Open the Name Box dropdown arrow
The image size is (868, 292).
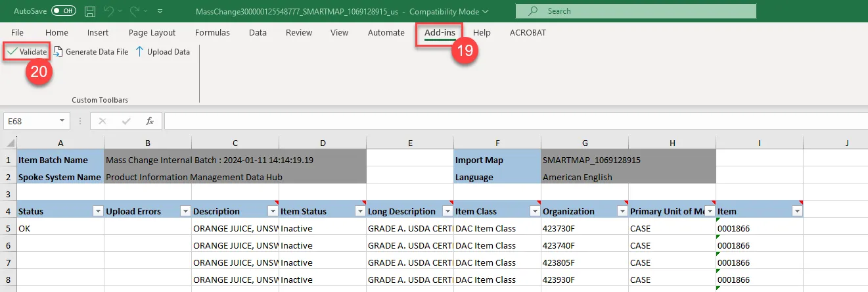pyautogui.click(x=62, y=121)
